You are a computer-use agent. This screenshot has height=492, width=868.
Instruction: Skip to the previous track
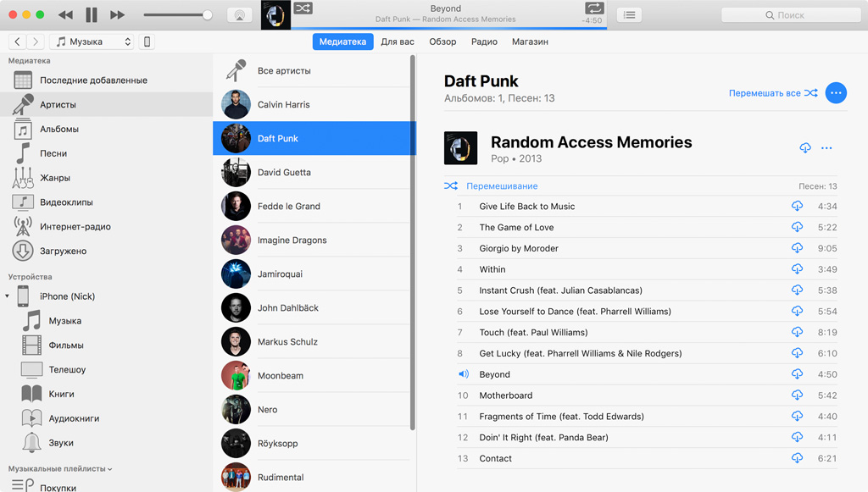point(65,15)
